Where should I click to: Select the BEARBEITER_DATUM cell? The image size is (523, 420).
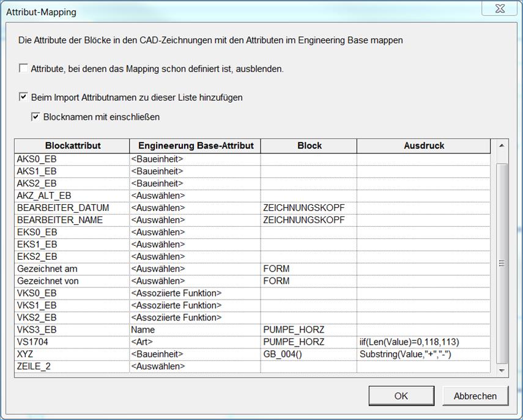point(72,208)
